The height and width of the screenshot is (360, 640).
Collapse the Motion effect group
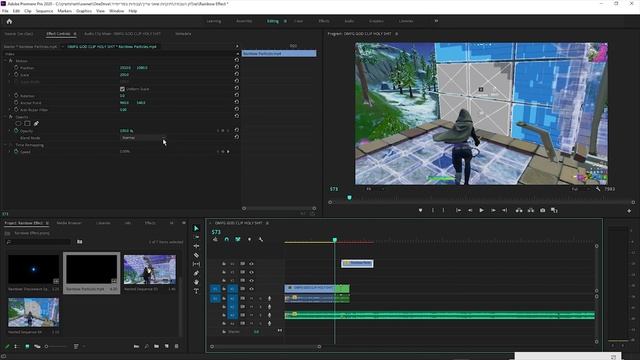pyautogui.click(x=6, y=60)
